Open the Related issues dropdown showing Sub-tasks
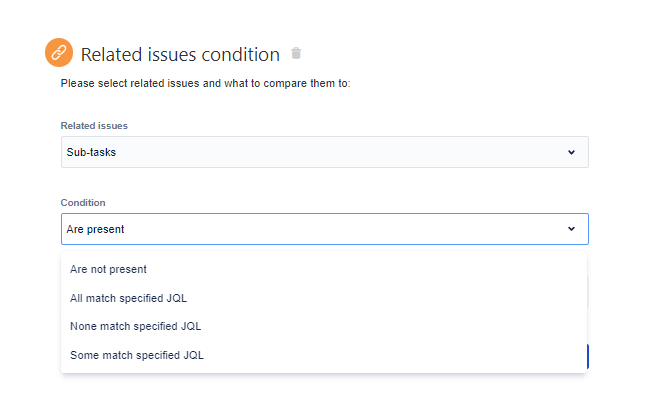The image size is (647, 403). click(x=324, y=152)
